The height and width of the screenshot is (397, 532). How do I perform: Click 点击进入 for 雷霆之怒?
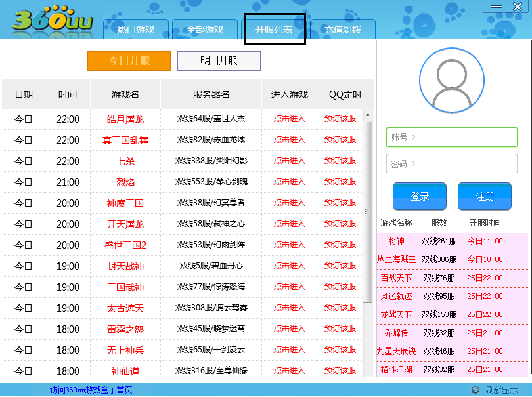tap(290, 329)
